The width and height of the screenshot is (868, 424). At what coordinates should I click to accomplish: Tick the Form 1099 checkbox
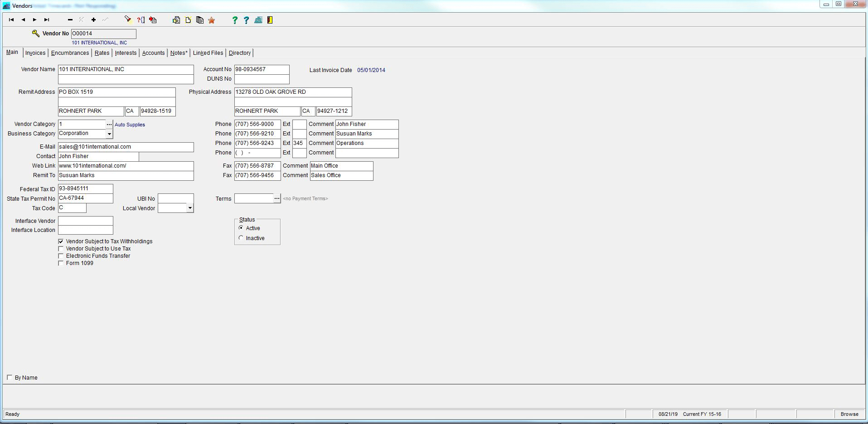coord(61,263)
